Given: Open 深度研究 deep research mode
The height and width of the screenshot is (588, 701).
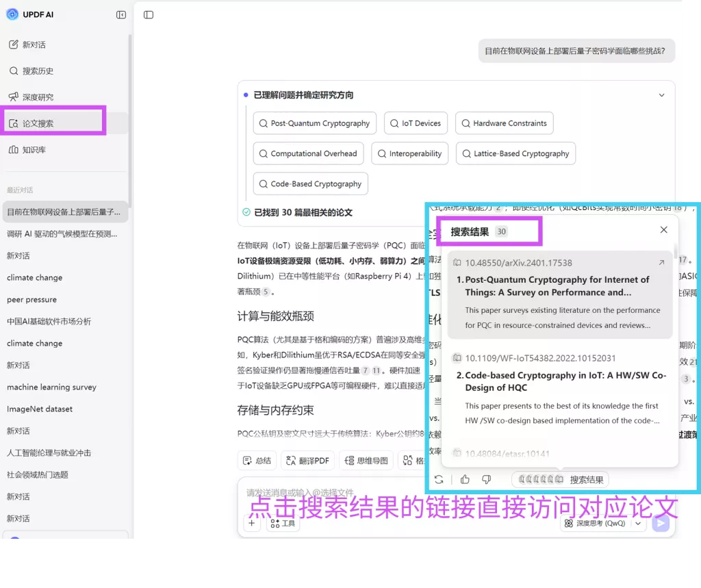Looking at the screenshot, I should pyautogui.click(x=37, y=97).
